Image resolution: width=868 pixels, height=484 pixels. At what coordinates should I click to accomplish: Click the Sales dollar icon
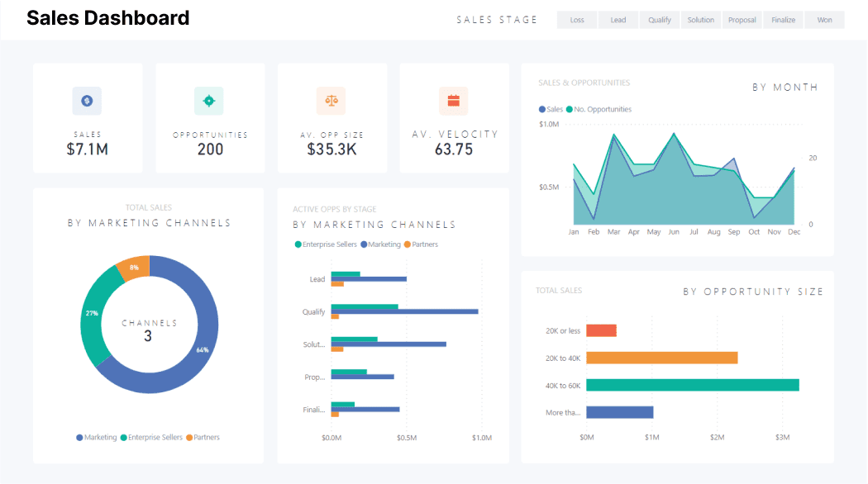[88, 100]
